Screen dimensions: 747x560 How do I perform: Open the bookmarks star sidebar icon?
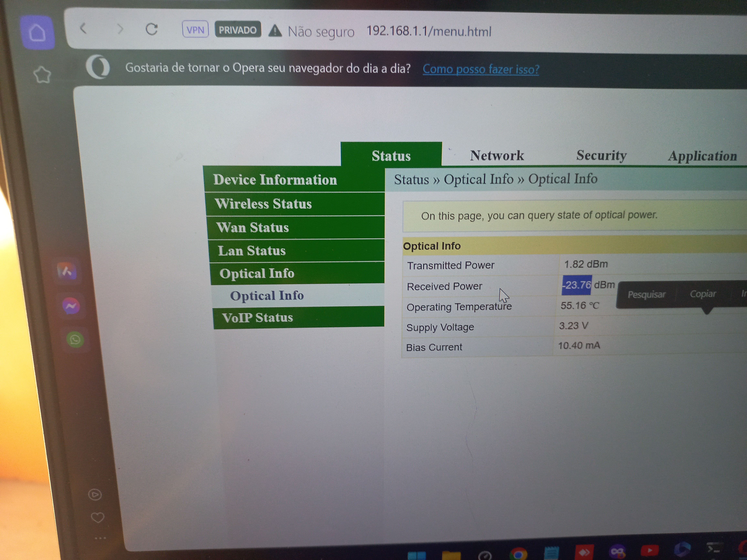[x=42, y=74]
